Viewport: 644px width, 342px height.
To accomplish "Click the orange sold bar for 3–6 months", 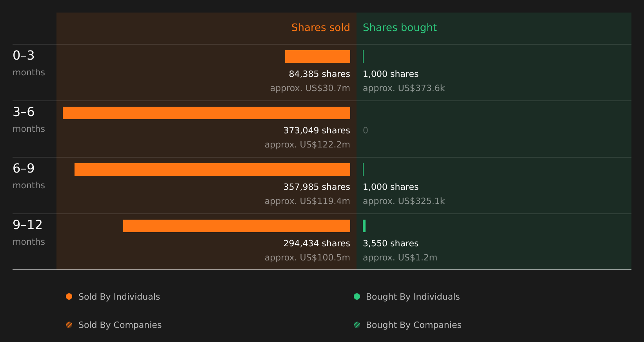I will [x=206, y=113].
